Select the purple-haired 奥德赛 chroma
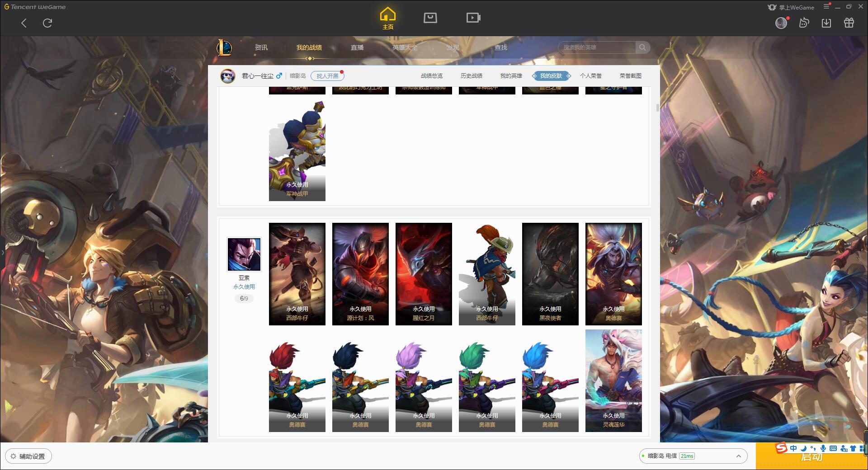The height and width of the screenshot is (470, 868). 424,381
